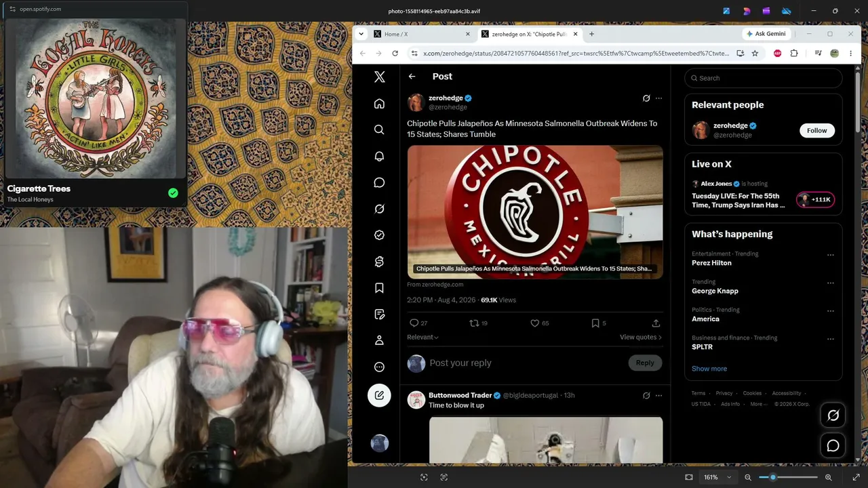This screenshot has height=488, width=868.
Task: Click the X Search input field
Action: coord(764,78)
